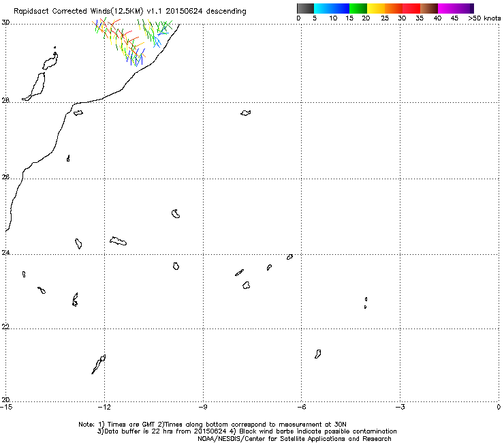Click the '-15' longitude axis label

6,407
